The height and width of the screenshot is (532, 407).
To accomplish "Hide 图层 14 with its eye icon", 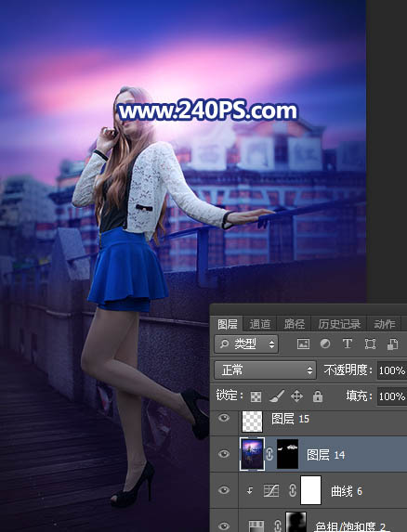I will pyautogui.click(x=224, y=454).
